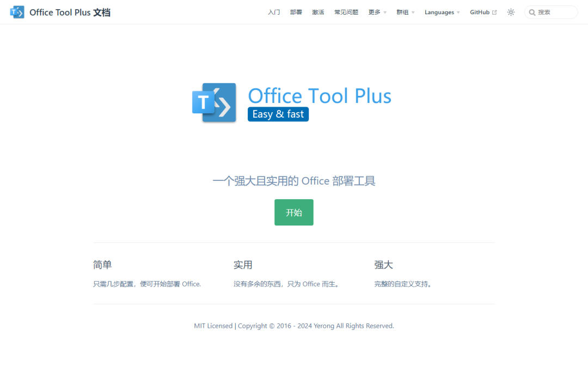
Task: Open the Office Tool Plus 文档 home title
Action: 70,13
